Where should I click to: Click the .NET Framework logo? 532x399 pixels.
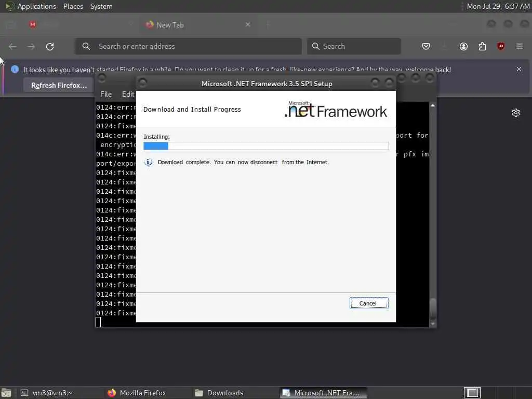click(x=336, y=109)
